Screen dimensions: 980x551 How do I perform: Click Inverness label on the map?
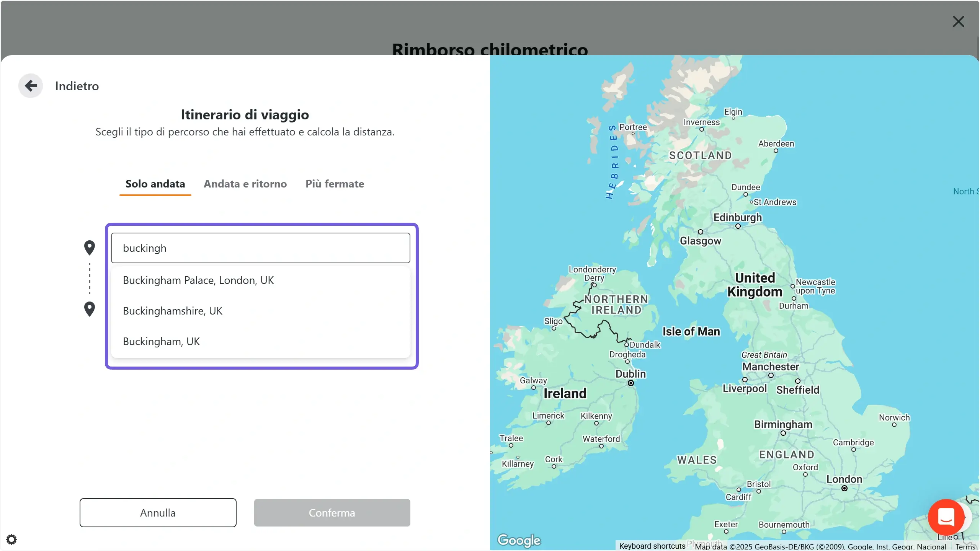click(701, 122)
